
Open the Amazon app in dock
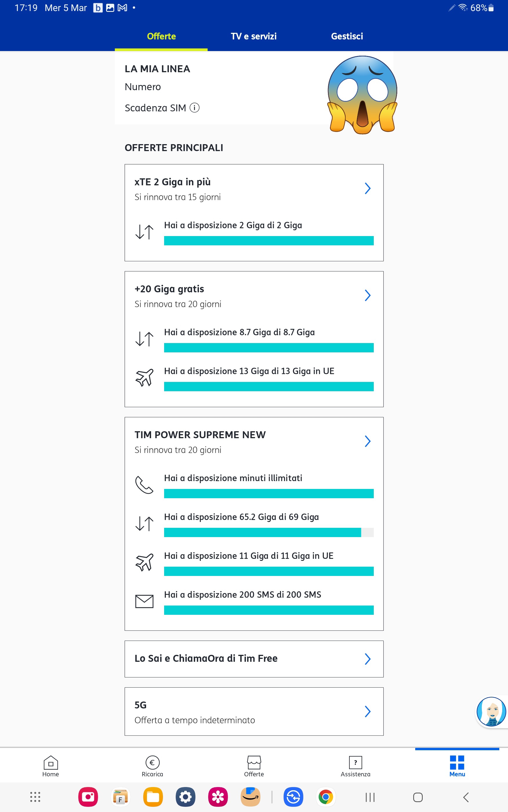pyautogui.click(x=251, y=797)
